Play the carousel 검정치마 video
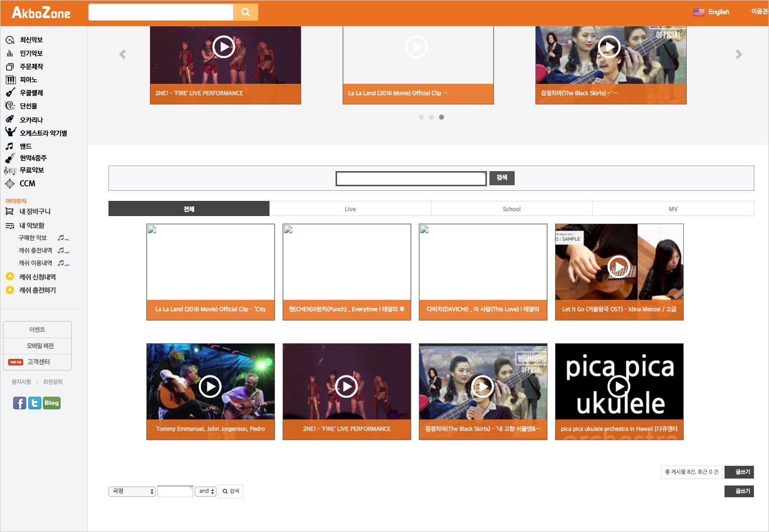The width and height of the screenshot is (769, 532). tap(610, 47)
